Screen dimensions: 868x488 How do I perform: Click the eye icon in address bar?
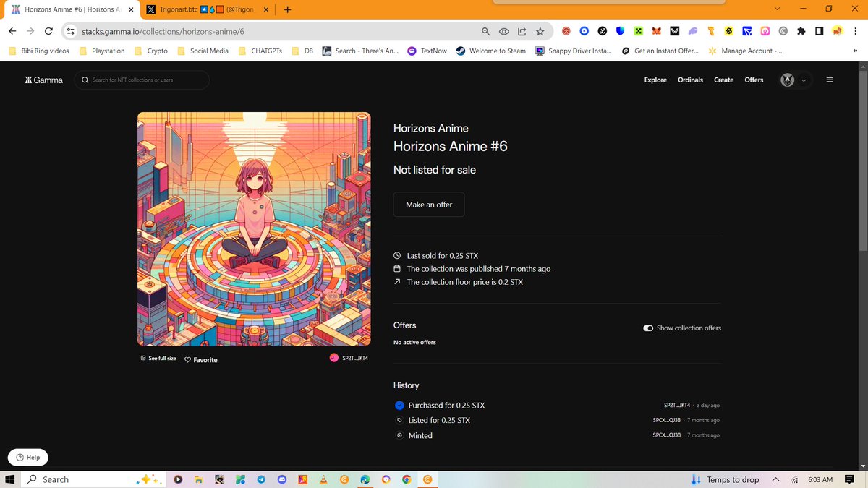tap(504, 31)
